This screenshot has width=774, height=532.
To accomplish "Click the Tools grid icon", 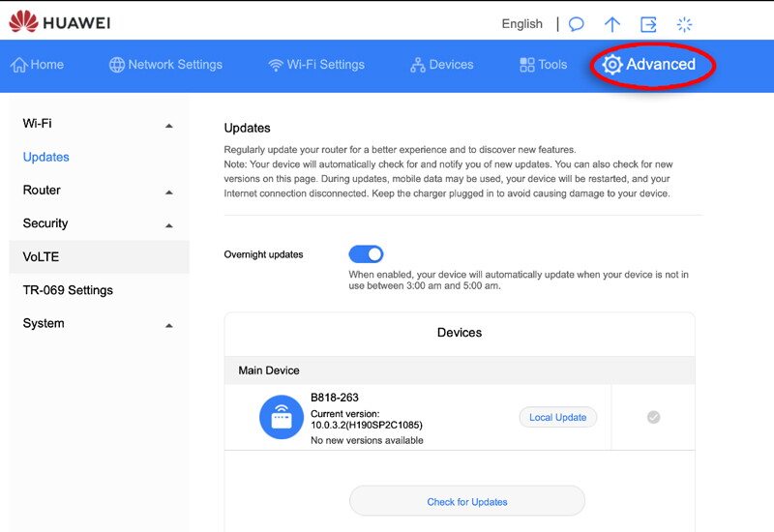I will pos(527,65).
